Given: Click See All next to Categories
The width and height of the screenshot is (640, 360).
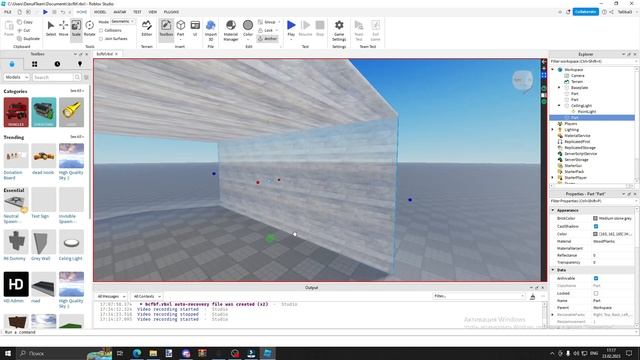Looking at the screenshot, I should click(77, 91).
